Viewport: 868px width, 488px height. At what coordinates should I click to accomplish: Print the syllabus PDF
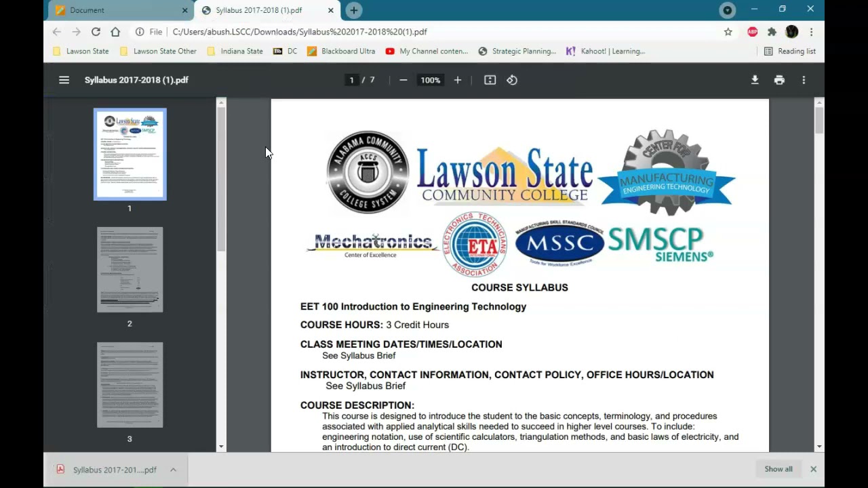[x=779, y=80]
